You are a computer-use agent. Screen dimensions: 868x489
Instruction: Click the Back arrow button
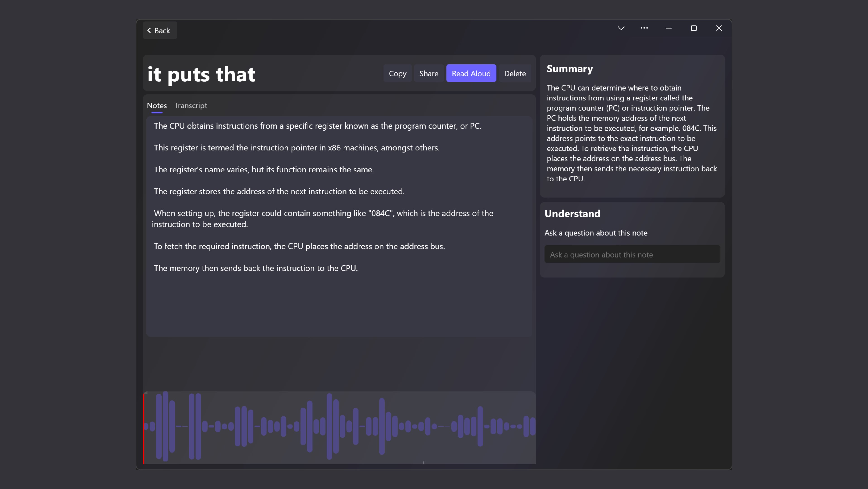(x=159, y=31)
